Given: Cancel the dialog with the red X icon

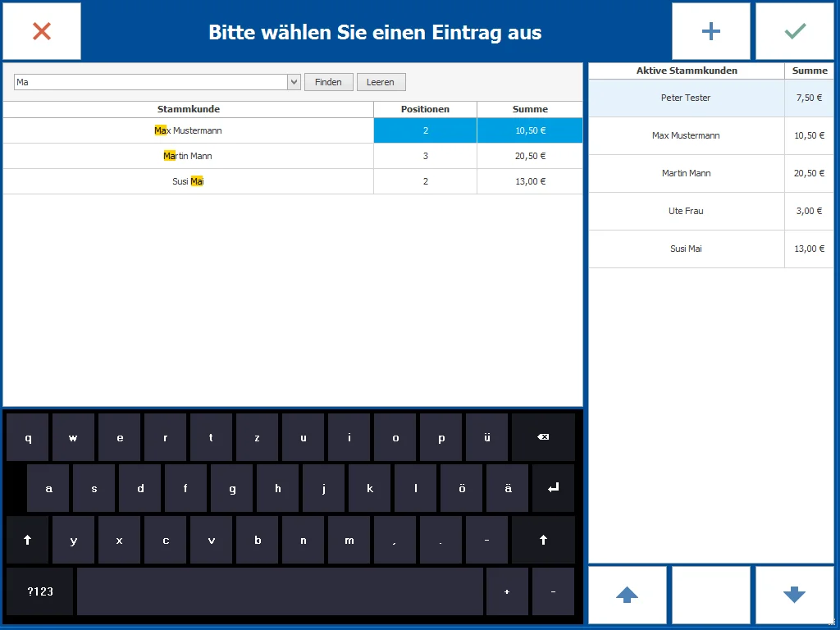Looking at the screenshot, I should click(x=41, y=31).
